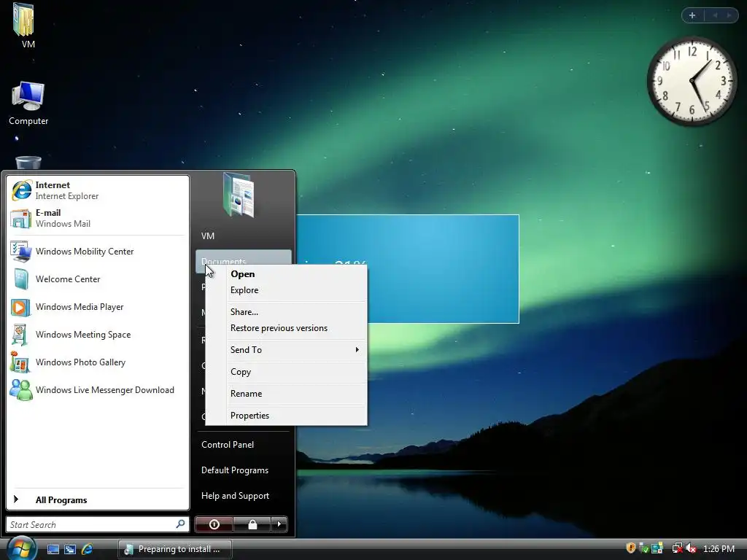Viewport: 747px width, 560px height.
Task: Click the user account picture in the Start menu
Action: [x=239, y=194]
